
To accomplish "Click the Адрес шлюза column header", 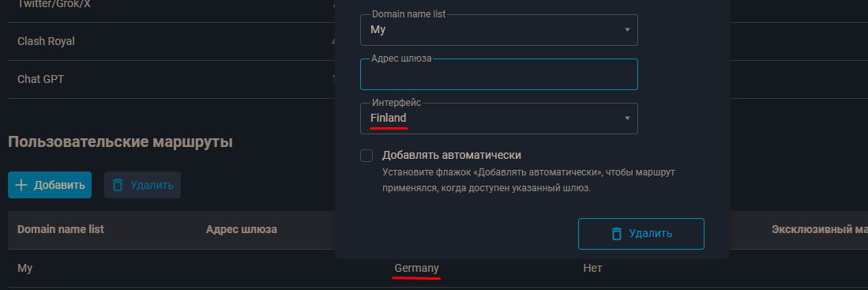I will coord(242,229).
